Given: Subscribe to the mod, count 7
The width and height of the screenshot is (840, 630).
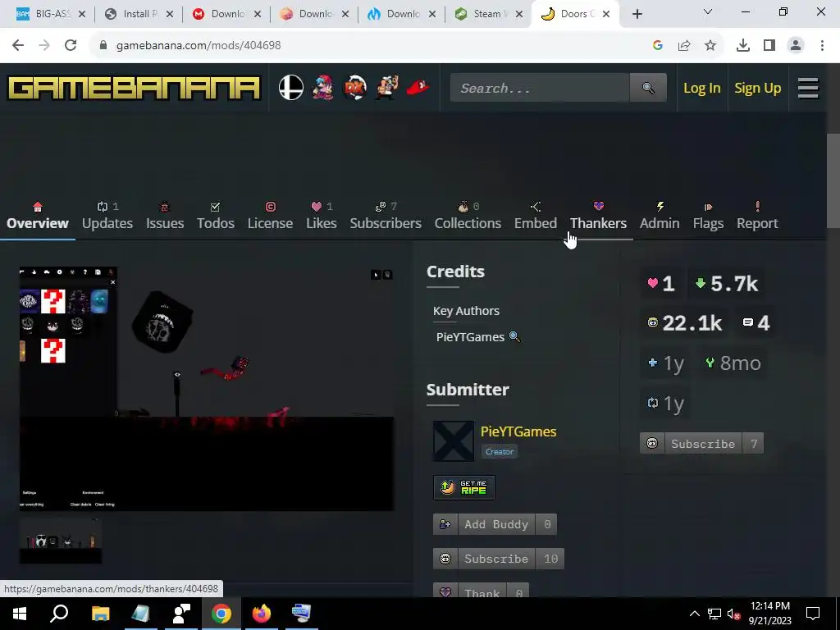Looking at the screenshot, I should tap(702, 444).
